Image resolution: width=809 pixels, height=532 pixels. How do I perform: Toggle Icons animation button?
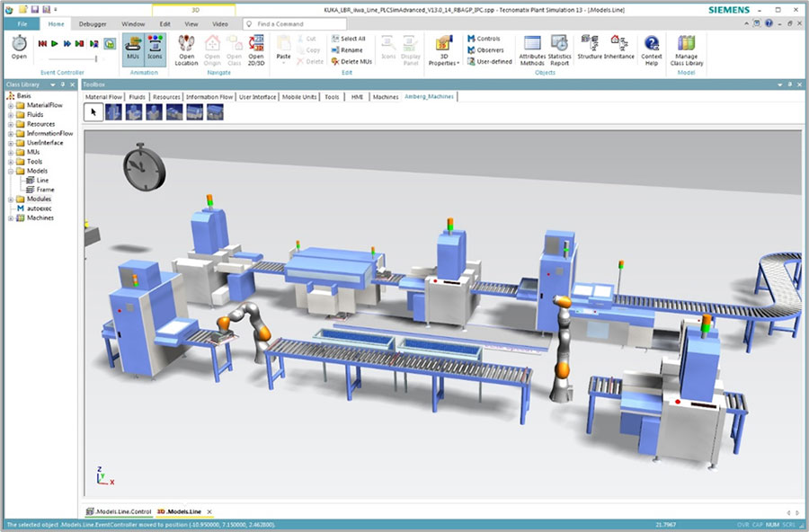(x=155, y=48)
